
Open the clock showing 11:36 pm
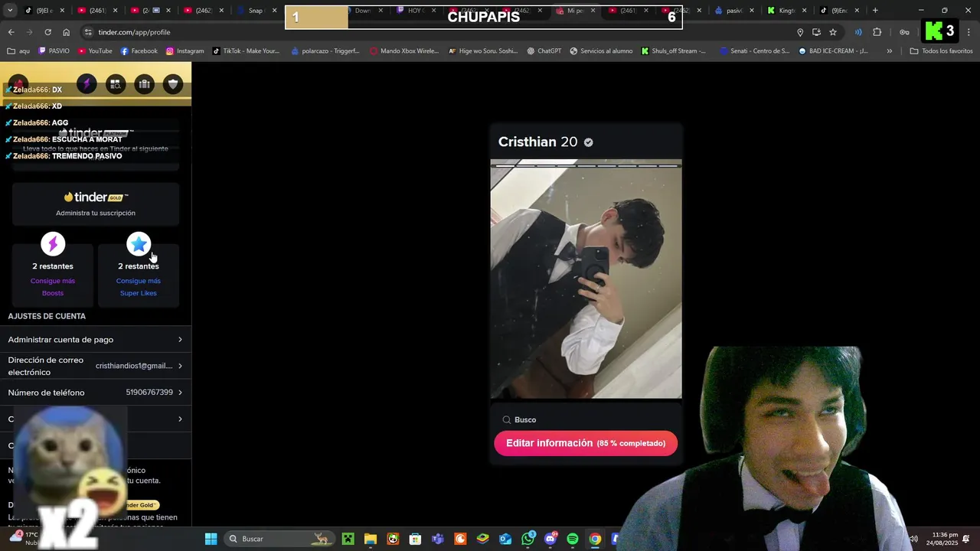tap(942, 539)
